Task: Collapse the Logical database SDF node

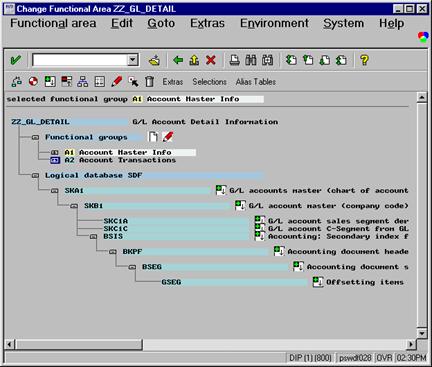Action: pyautogui.click(x=35, y=175)
